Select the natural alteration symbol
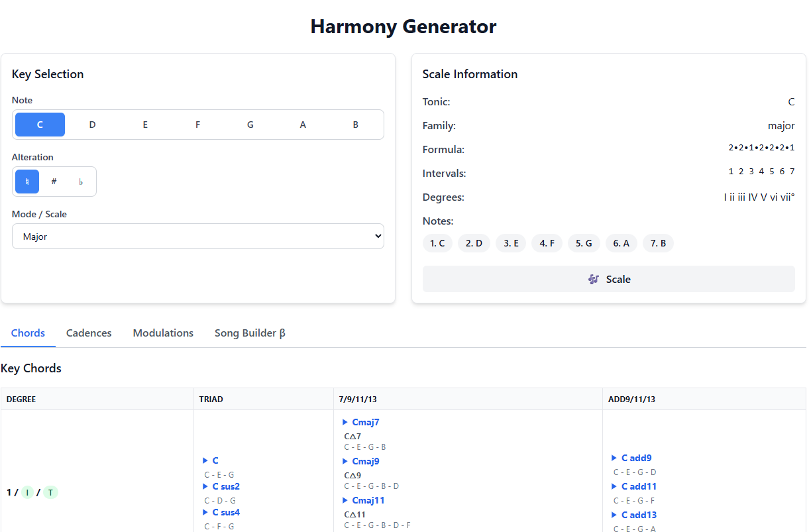The image size is (809, 532). click(27, 182)
